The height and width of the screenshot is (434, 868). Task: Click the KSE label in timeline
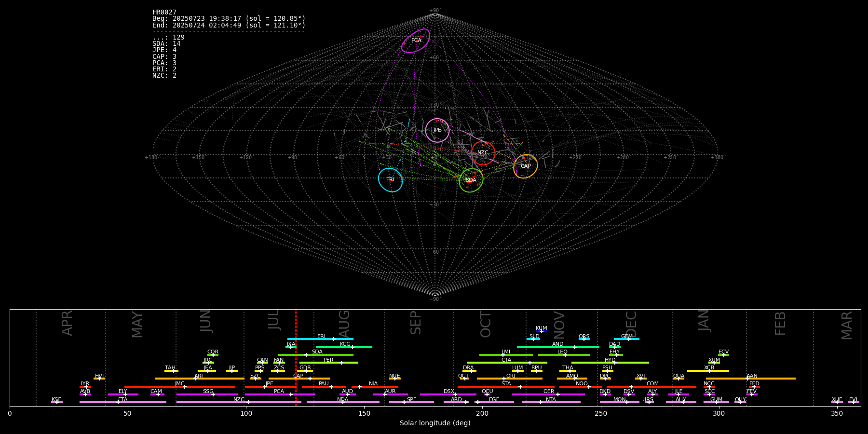tap(56, 400)
